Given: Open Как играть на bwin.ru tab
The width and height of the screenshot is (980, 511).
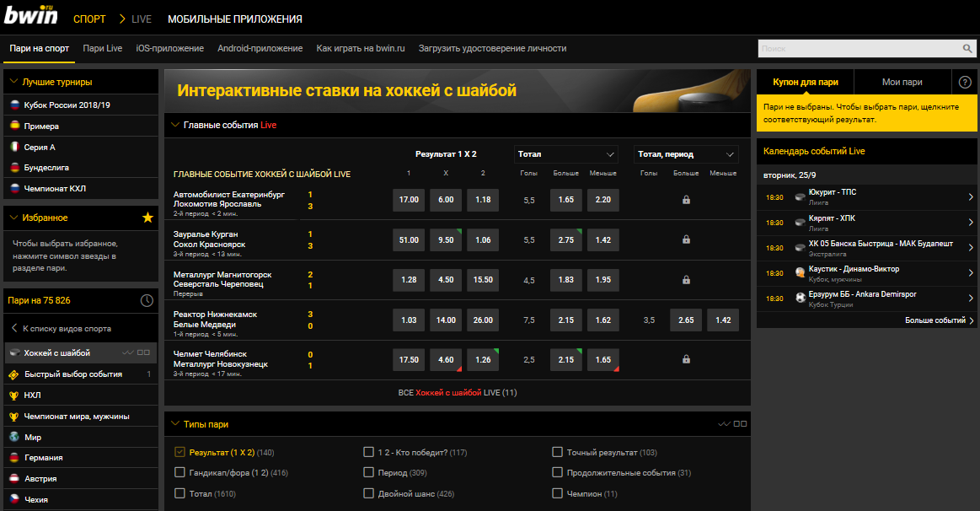Looking at the screenshot, I should point(361,48).
